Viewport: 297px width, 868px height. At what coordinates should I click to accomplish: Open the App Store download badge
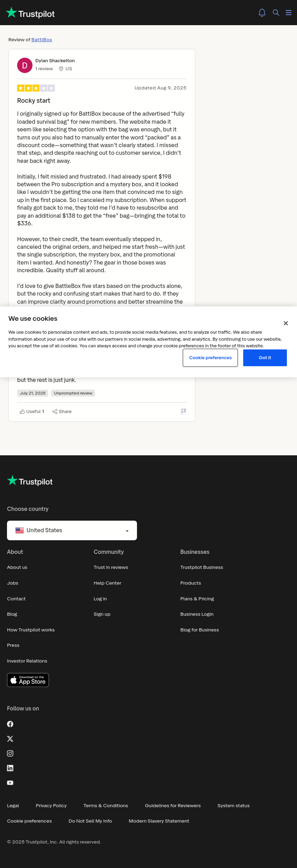coord(28,680)
